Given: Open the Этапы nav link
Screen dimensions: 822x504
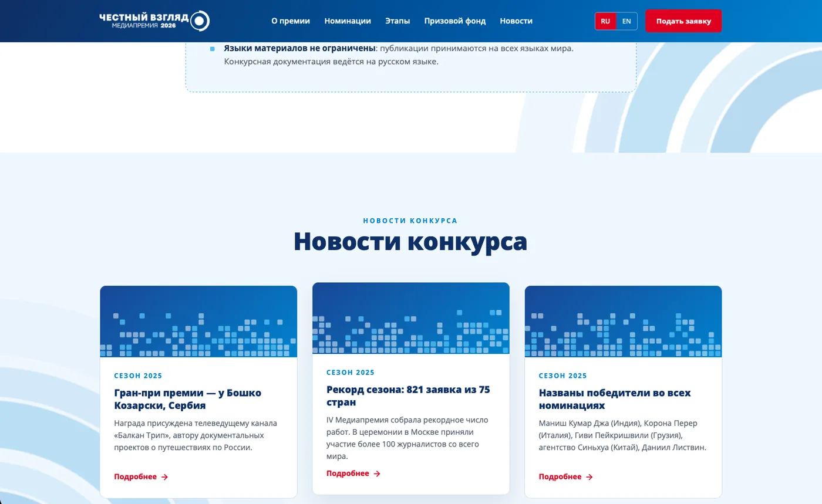Looking at the screenshot, I should click(397, 21).
